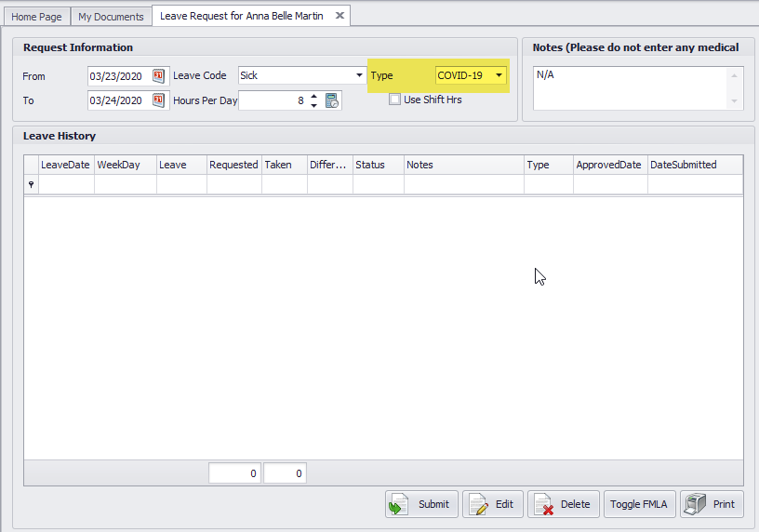Click the Delete button with red X icon
The image size is (759, 532).
pos(563,504)
